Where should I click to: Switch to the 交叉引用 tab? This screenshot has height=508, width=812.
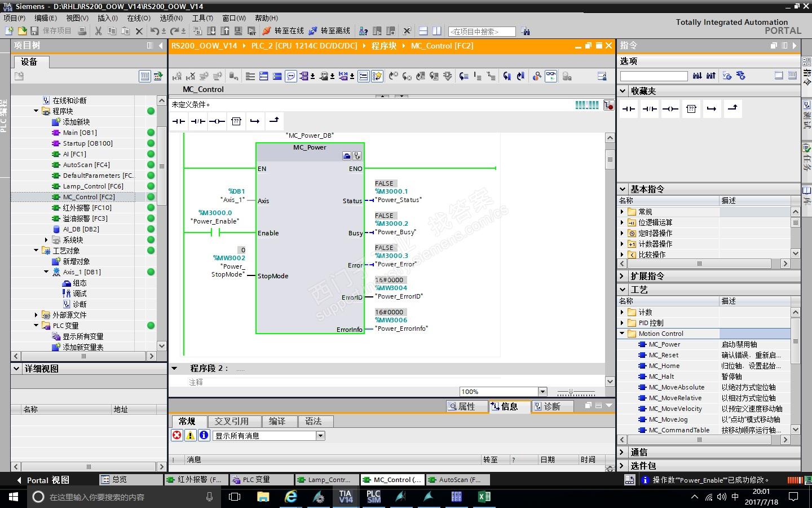pyautogui.click(x=231, y=421)
